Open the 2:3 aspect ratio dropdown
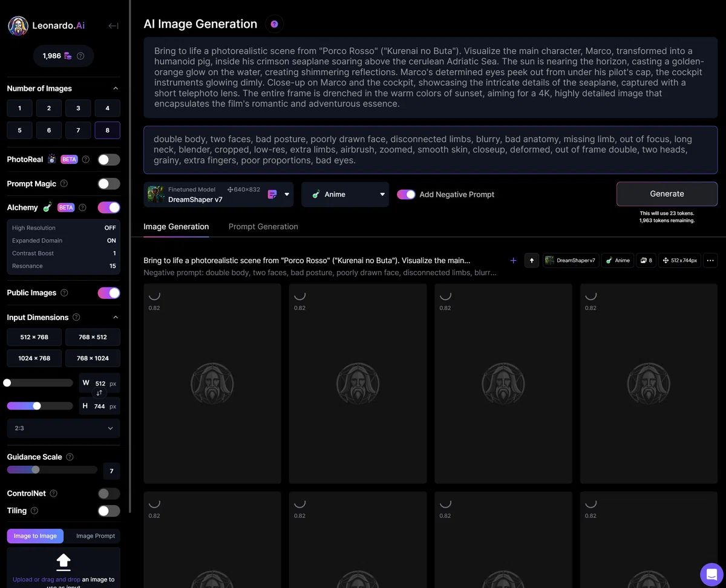The height and width of the screenshot is (588, 726). coord(64,428)
